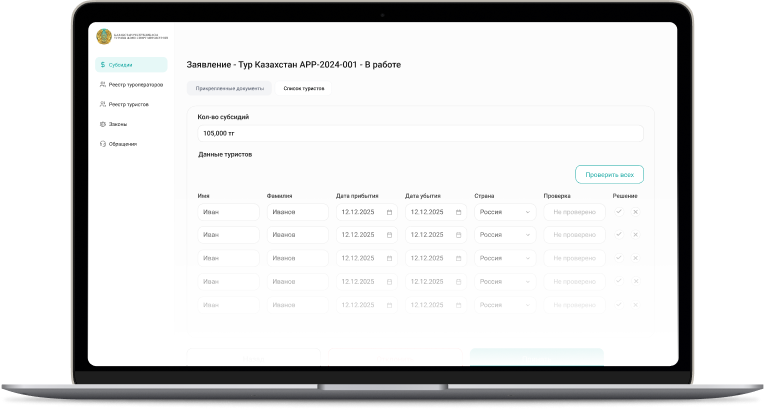Approve first tourist with the checkmark
This screenshot has width=764, height=410.
click(619, 211)
